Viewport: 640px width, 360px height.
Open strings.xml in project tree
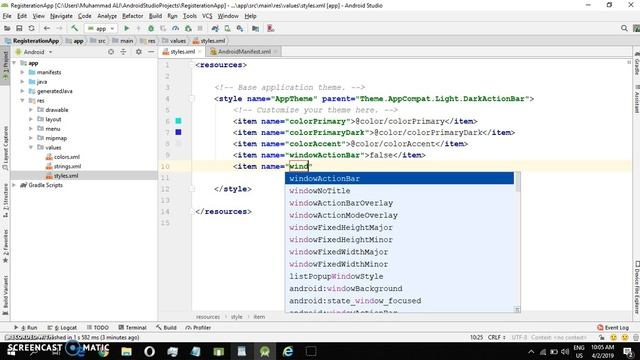(63, 166)
